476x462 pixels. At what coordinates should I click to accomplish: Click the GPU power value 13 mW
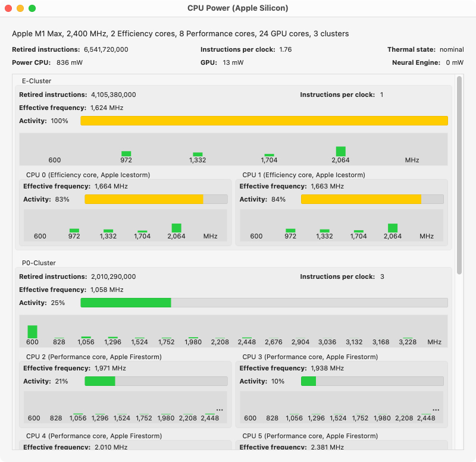(233, 62)
